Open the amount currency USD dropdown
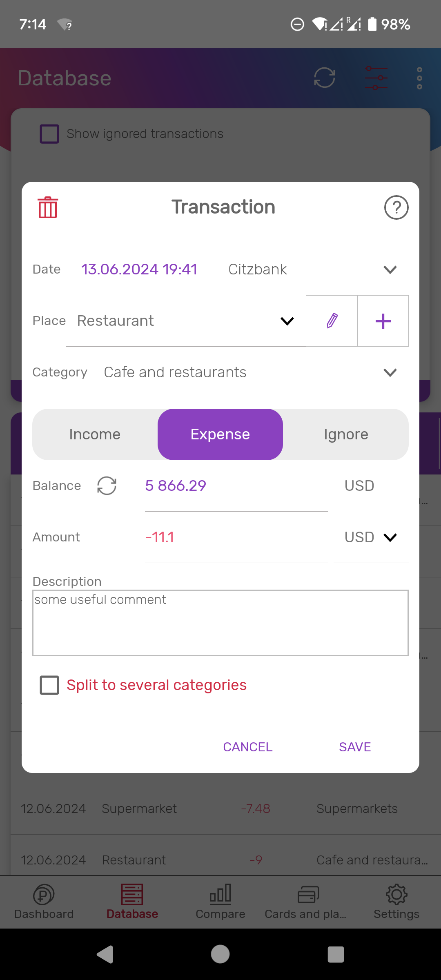 (x=371, y=537)
